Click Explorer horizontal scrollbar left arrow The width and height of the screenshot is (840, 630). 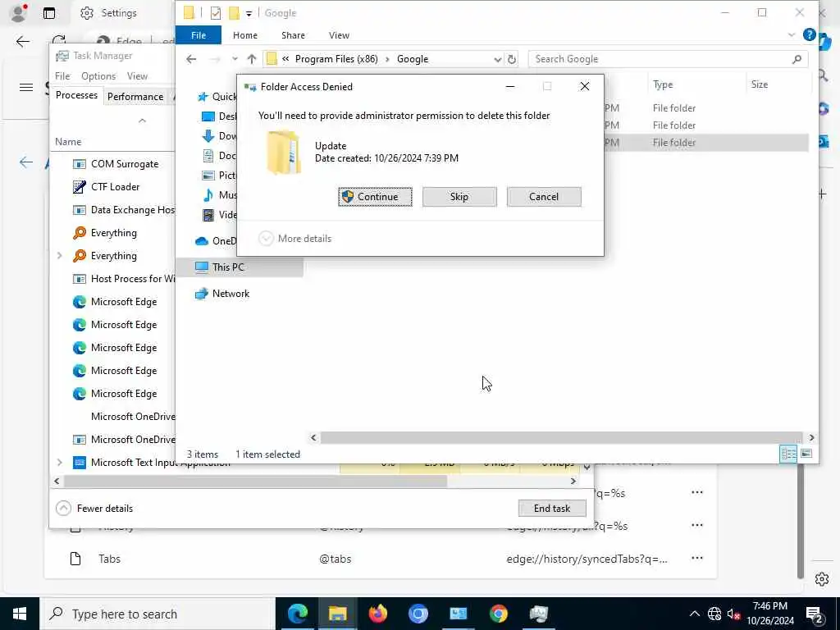(x=314, y=438)
